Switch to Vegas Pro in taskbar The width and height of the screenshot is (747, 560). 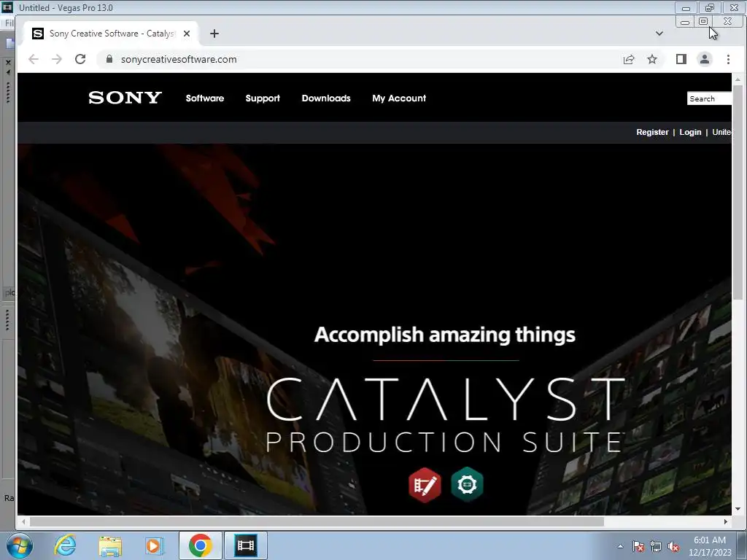pyautogui.click(x=245, y=545)
